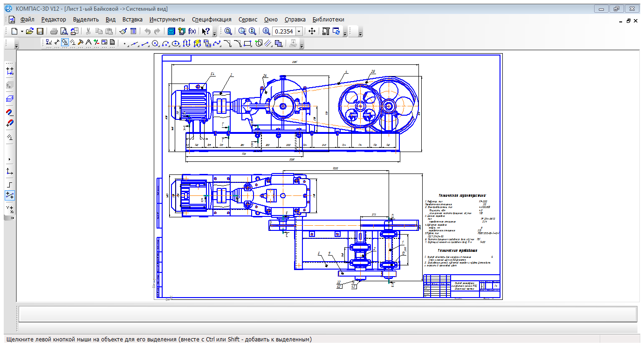Print the document with the printer icon
644x347 pixels.
click(54, 31)
